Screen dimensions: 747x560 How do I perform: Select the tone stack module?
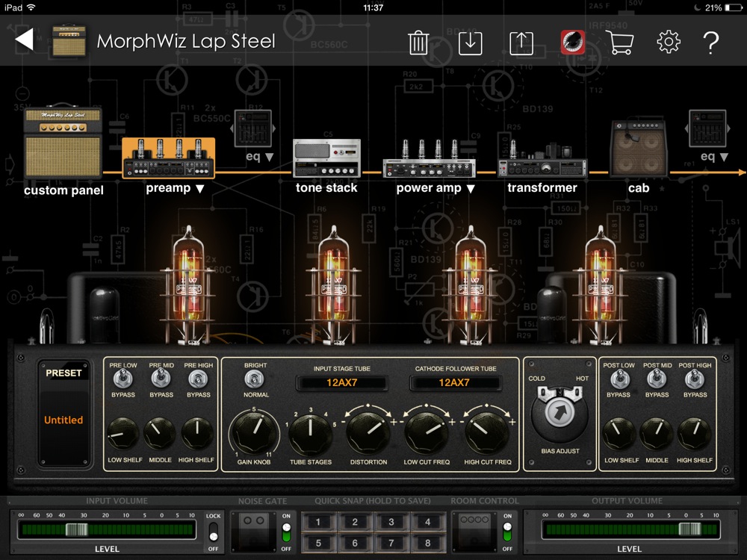(x=326, y=158)
